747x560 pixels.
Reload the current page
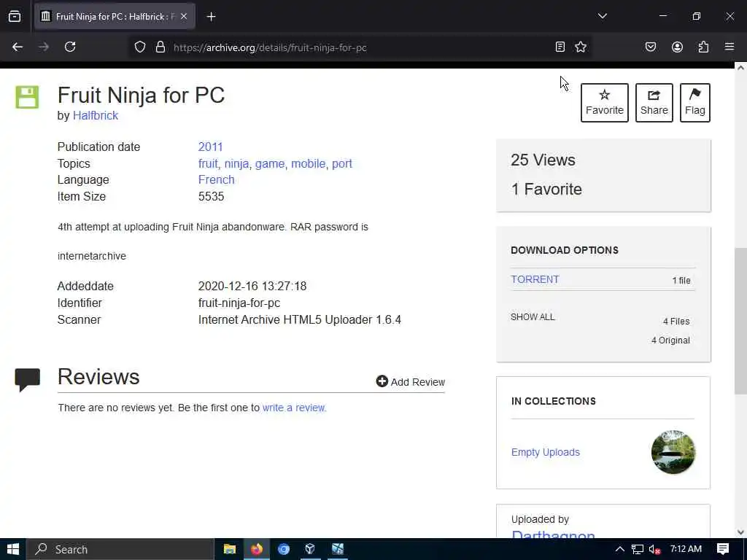(x=70, y=47)
